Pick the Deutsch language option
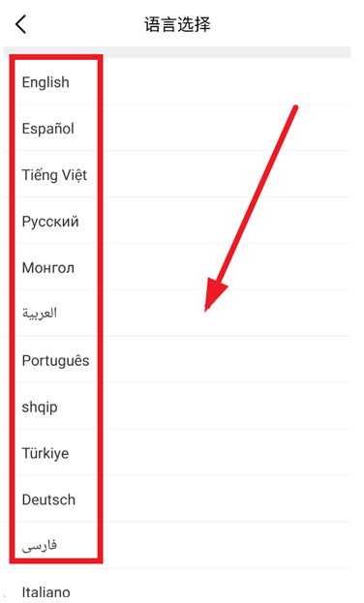364x603 pixels. (x=177, y=499)
